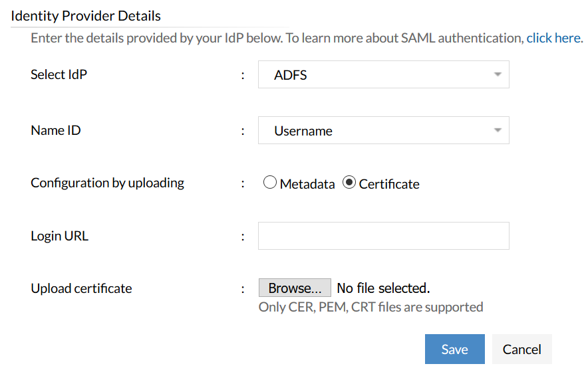
Task: Click the arrow on the Username combo box
Action: tap(498, 130)
